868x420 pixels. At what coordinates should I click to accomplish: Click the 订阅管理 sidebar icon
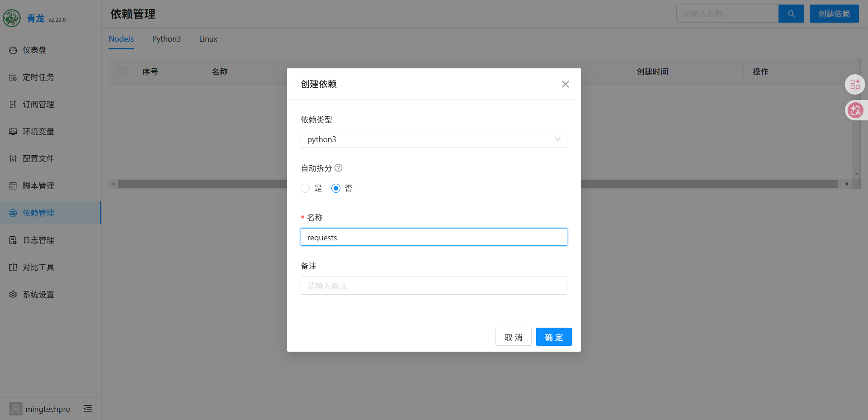(13, 105)
